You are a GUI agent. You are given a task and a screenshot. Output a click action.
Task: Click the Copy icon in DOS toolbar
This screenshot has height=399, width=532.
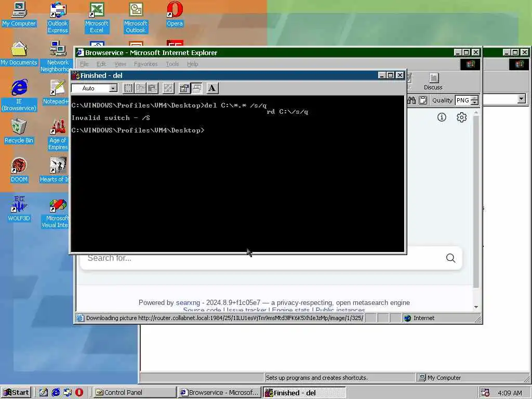tap(140, 88)
